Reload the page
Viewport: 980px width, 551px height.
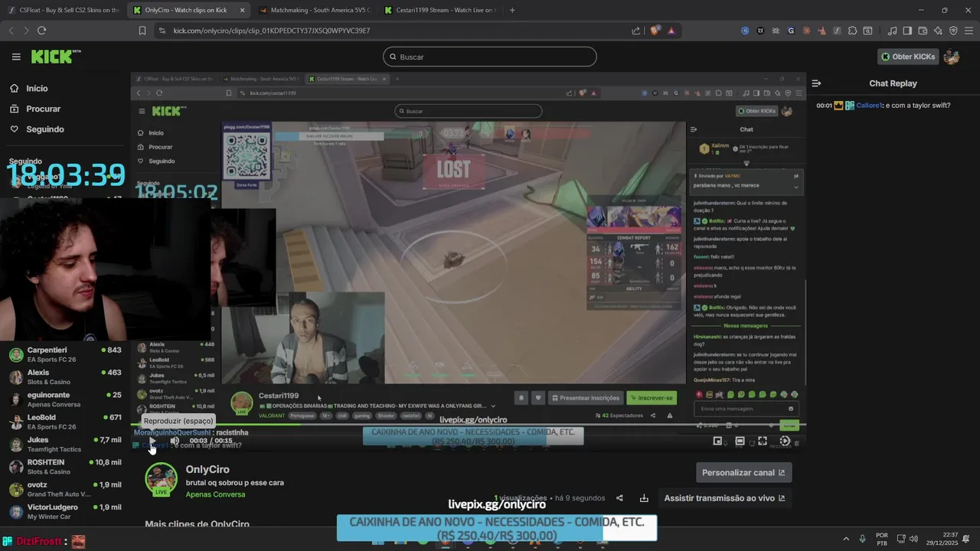point(41,31)
